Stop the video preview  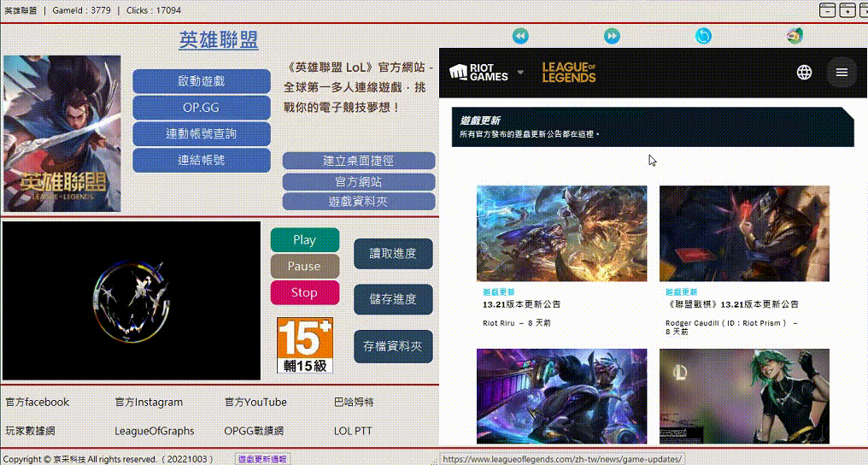(x=304, y=292)
